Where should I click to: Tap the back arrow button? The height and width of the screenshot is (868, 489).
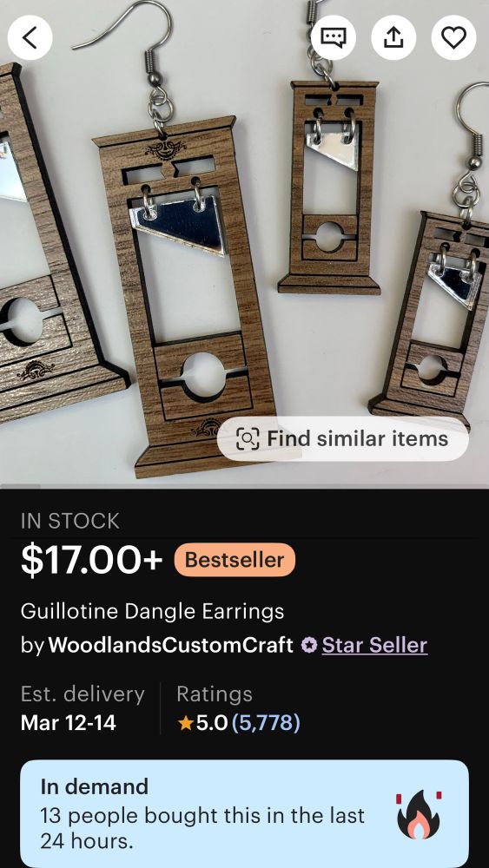coord(30,37)
